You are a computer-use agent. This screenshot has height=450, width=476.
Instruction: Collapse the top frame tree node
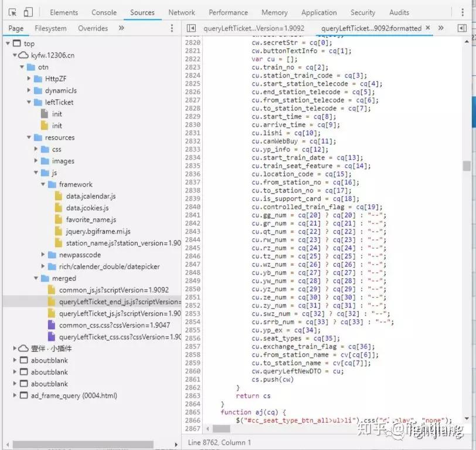click(8, 43)
